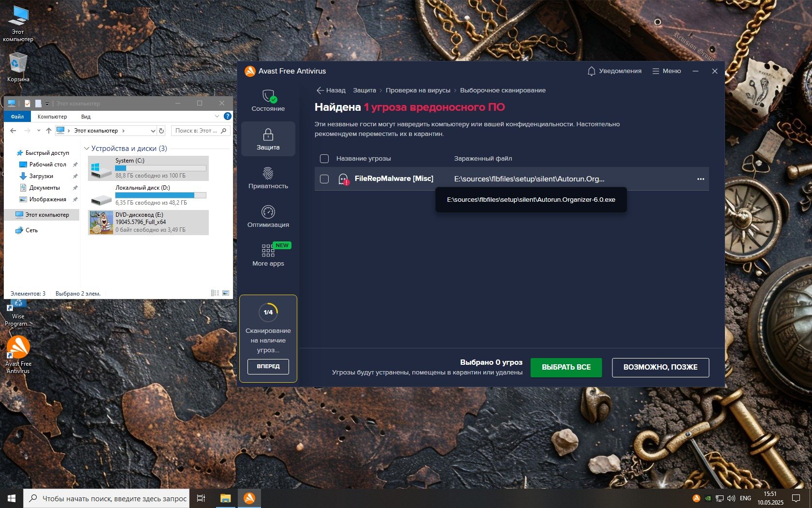Viewport: 812px width, 508px height.
Task: Open the three-dot options for FileRepMalware row
Action: [x=701, y=179]
